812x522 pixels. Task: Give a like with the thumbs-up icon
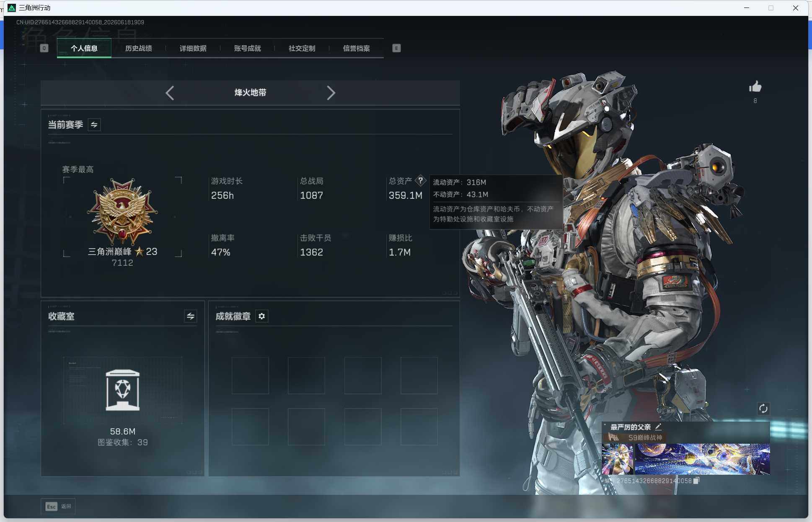point(755,87)
